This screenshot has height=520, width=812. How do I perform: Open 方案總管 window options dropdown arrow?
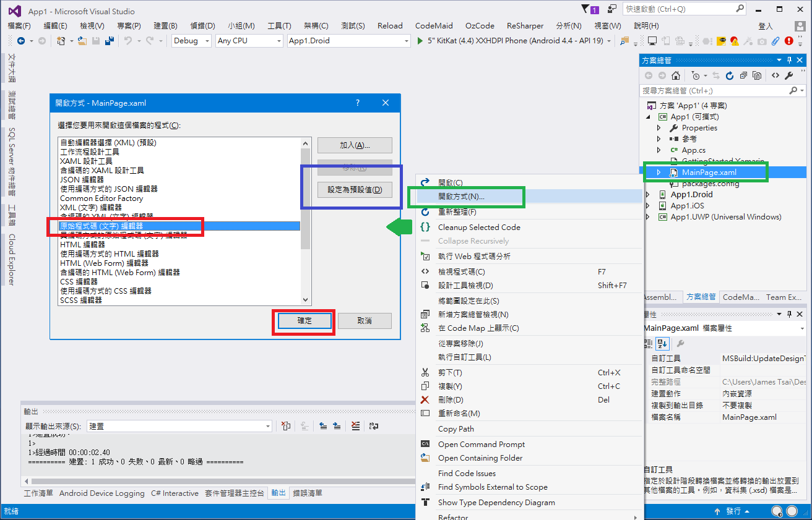(779, 60)
